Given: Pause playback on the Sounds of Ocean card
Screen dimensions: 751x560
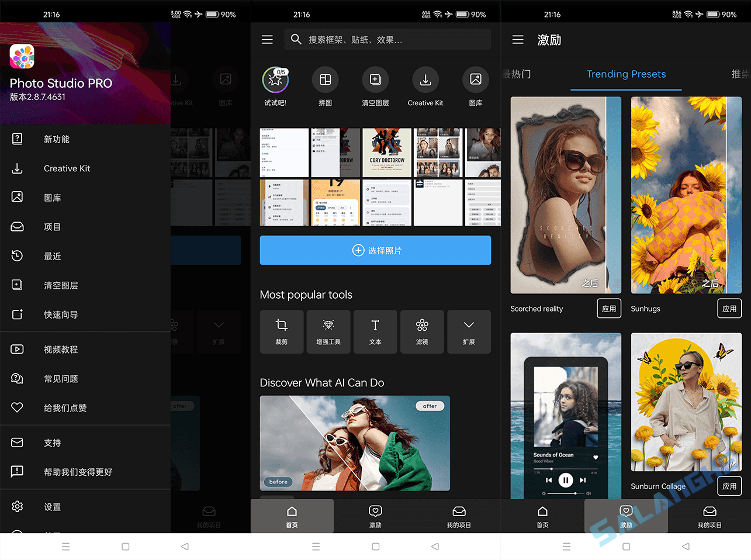Looking at the screenshot, I should 565,480.
